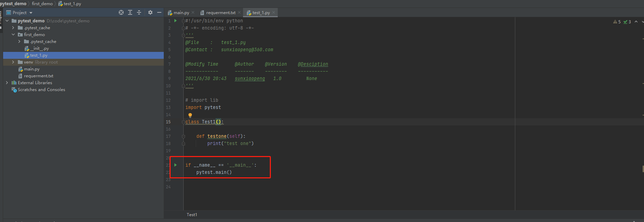Viewport: 644px width, 222px height.
Task: Collapse the first_demo folder
Action: click(13, 35)
